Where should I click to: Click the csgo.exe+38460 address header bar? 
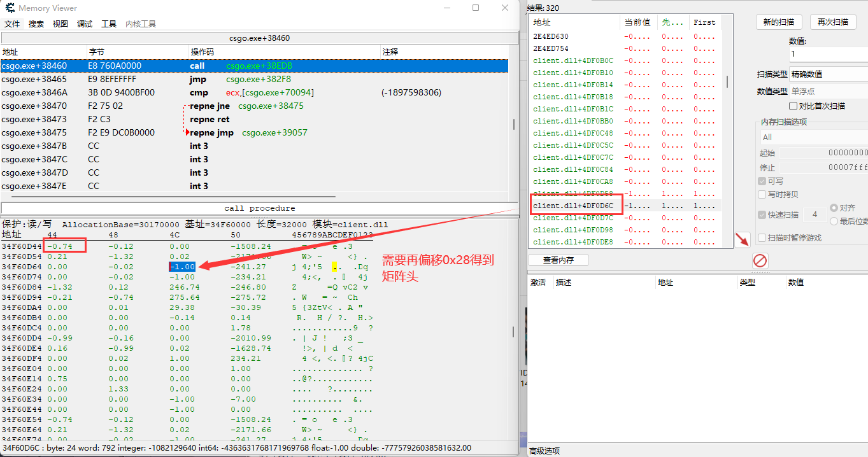click(259, 38)
